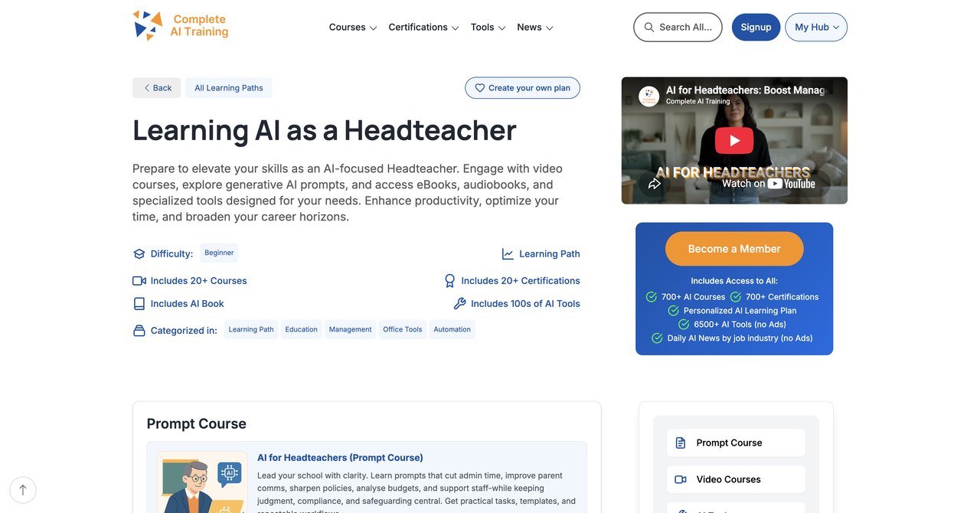Click the video camera icon beside Includes 20+ Courses
The width and height of the screenshot is (980, 513).
click(139, 281)
